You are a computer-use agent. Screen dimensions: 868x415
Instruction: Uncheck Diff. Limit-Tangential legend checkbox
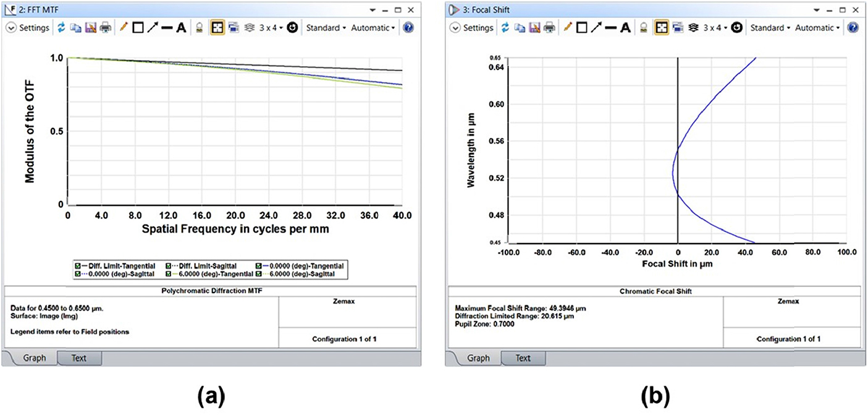tap(77, 266)
